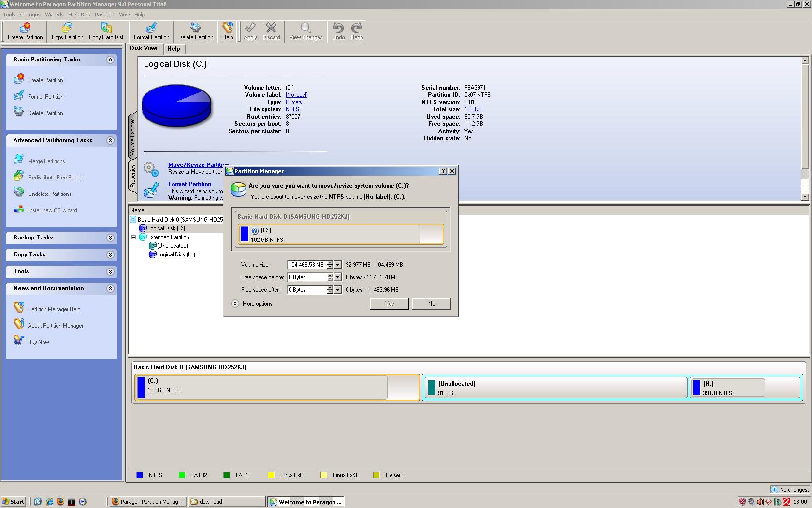Viewport: 812px width, 508px height.
Task: Open the Partition menu
Action: coord(104,15)
